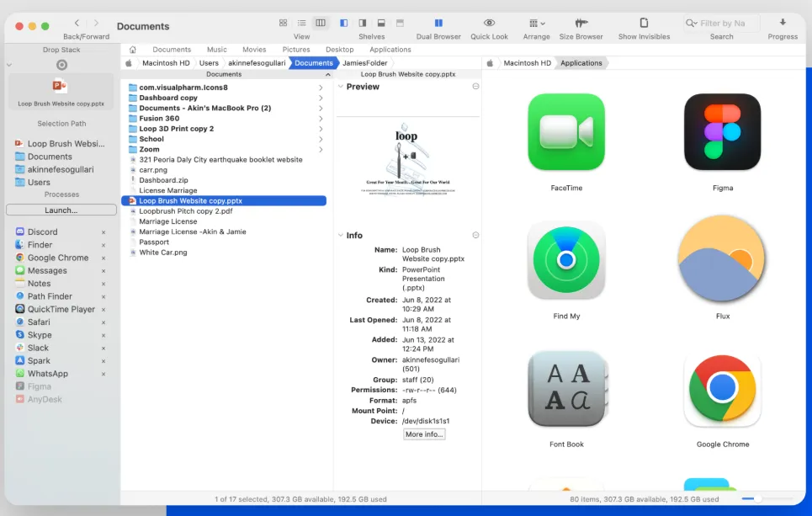
Task: Expand the Fusion 360 folder
Action: pos(321,119)
